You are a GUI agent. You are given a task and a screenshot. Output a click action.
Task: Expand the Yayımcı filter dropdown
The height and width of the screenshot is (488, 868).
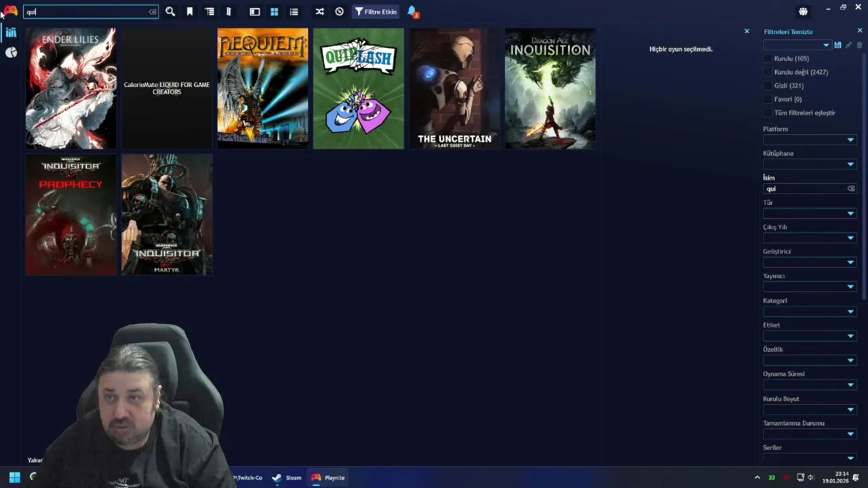pyautogui.click(x=810, y=287)
